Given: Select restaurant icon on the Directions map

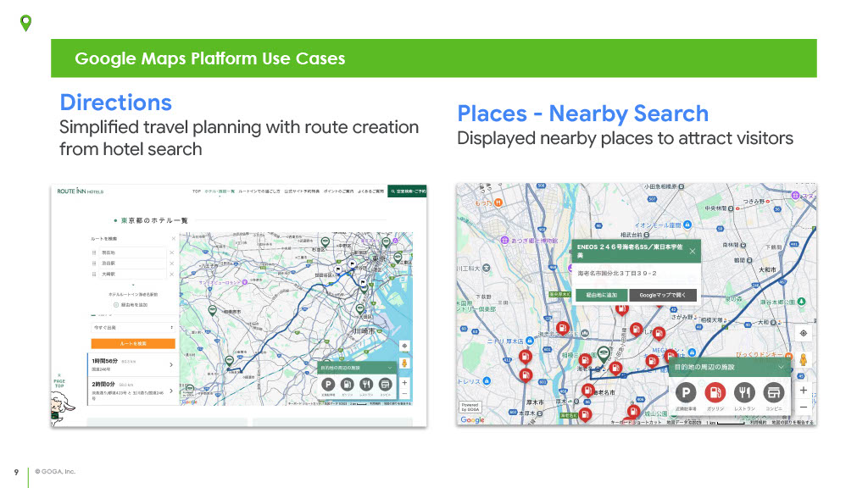Looking at the screenshot, I should coord(366,385).
